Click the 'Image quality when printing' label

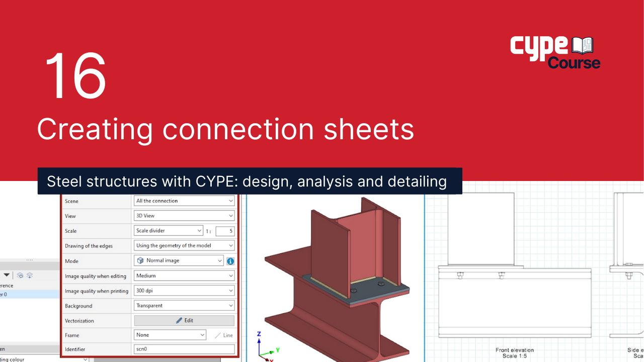click(x=97, y=291)
